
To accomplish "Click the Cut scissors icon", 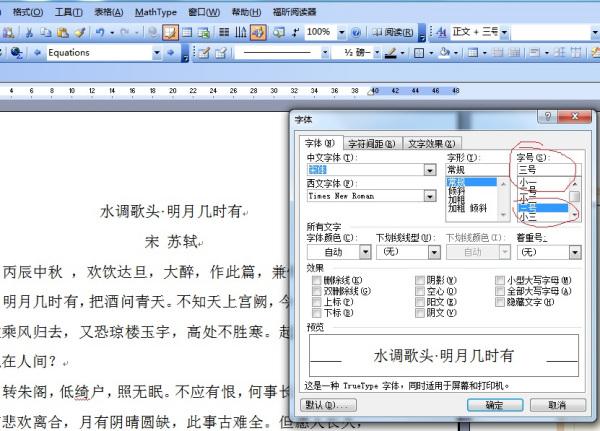I will [31, 32].
